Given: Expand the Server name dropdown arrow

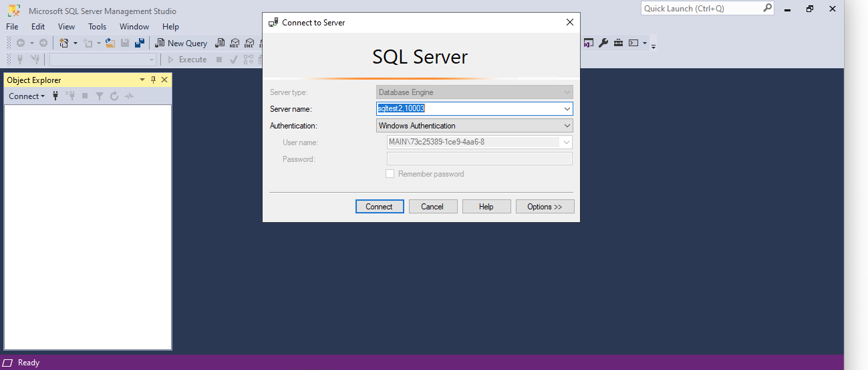Looking at the screenshot, I should tap(567, 108).
